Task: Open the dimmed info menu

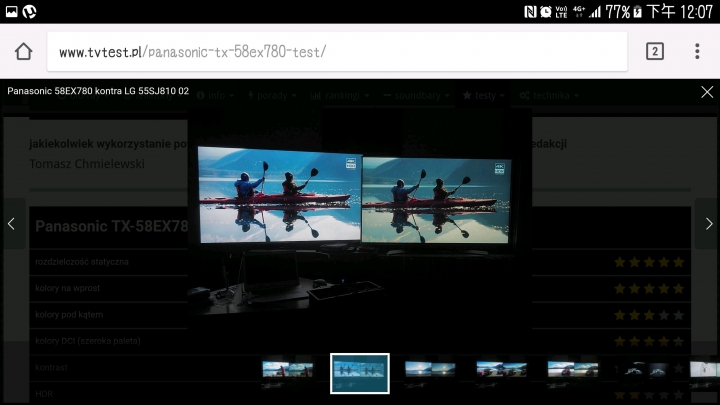Action: 216,96
